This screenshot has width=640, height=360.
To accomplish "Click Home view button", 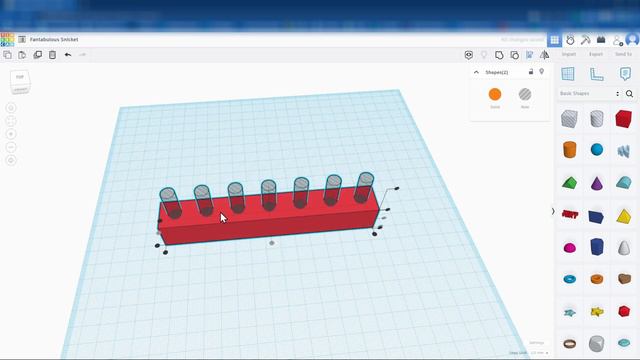I will 11,108.
